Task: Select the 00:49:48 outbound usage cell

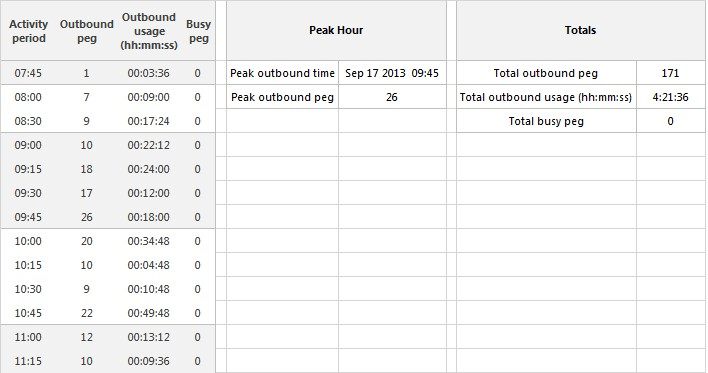Action: (x=149, y=313)
